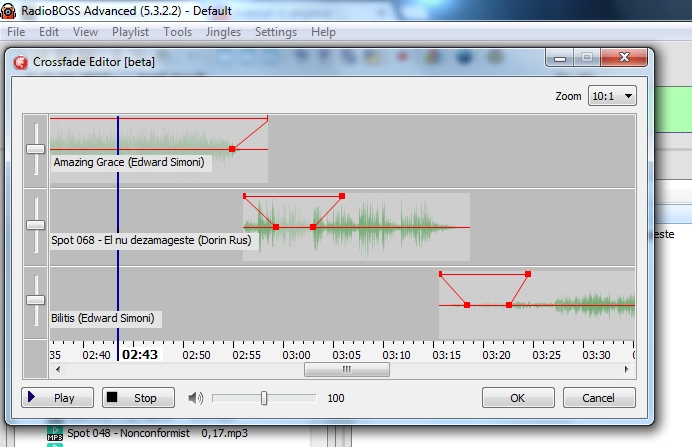The height and width of the screenshot is (447, 692).
Task: Open the File menu
Action: 16,32
